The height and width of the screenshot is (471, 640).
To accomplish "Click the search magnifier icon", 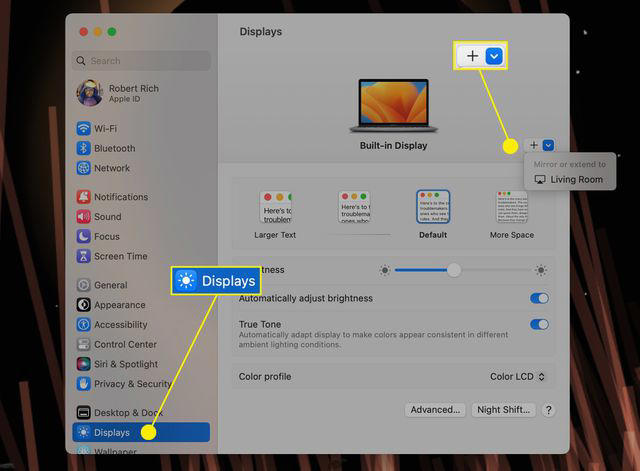I will (81, 61).
